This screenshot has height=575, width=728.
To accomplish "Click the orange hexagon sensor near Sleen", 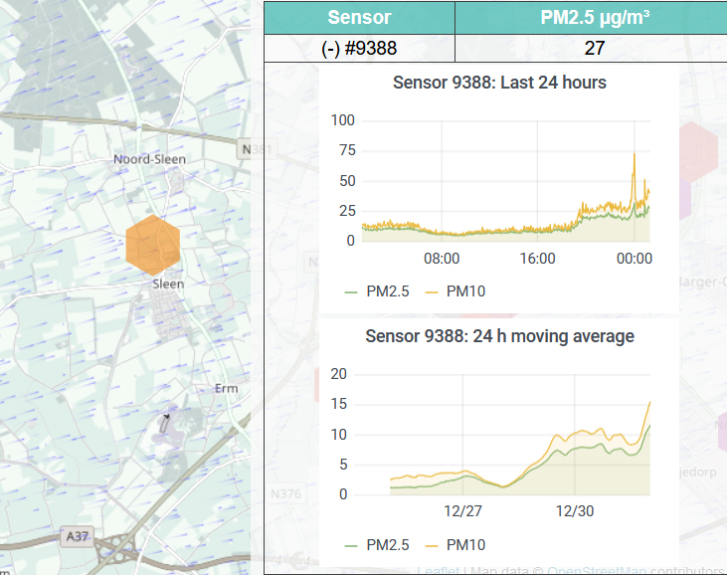I will coord(152,245).
